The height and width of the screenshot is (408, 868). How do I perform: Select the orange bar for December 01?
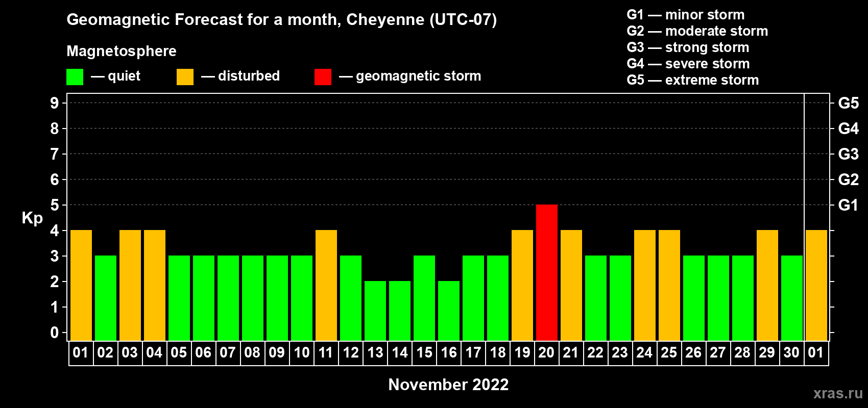click(x=816, y=285)
